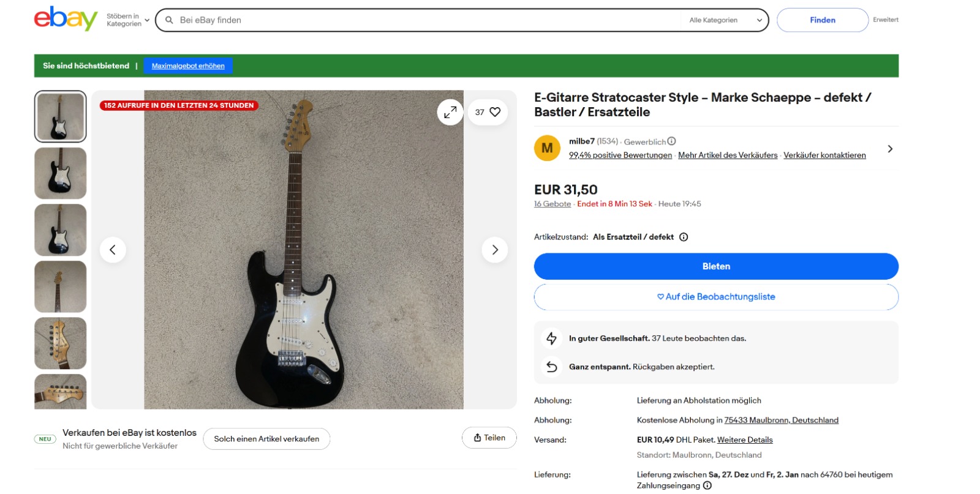
Task: Focus the Bei eBay finden search field
Action: pos(423,20)
